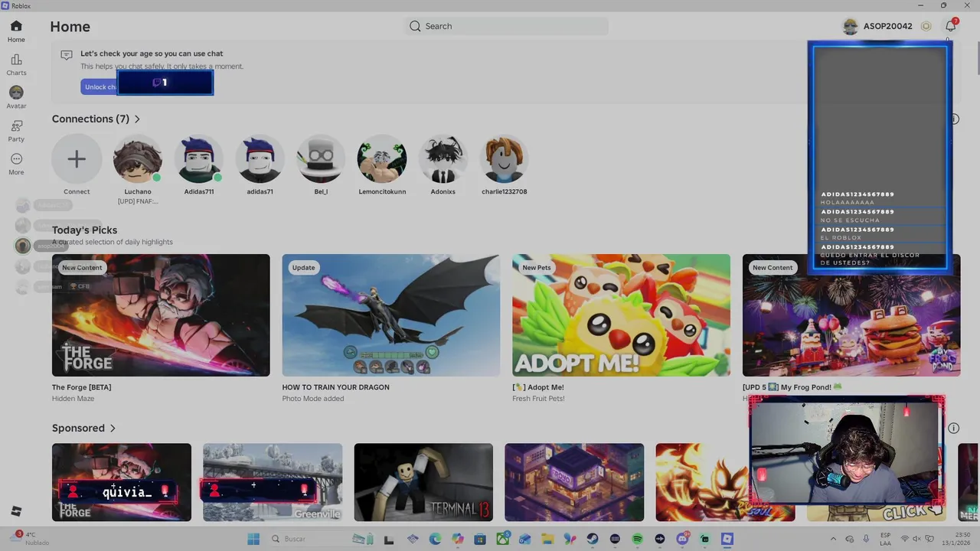Click the Today's Picks heading
980x551 pixels.
click(84, 230)
